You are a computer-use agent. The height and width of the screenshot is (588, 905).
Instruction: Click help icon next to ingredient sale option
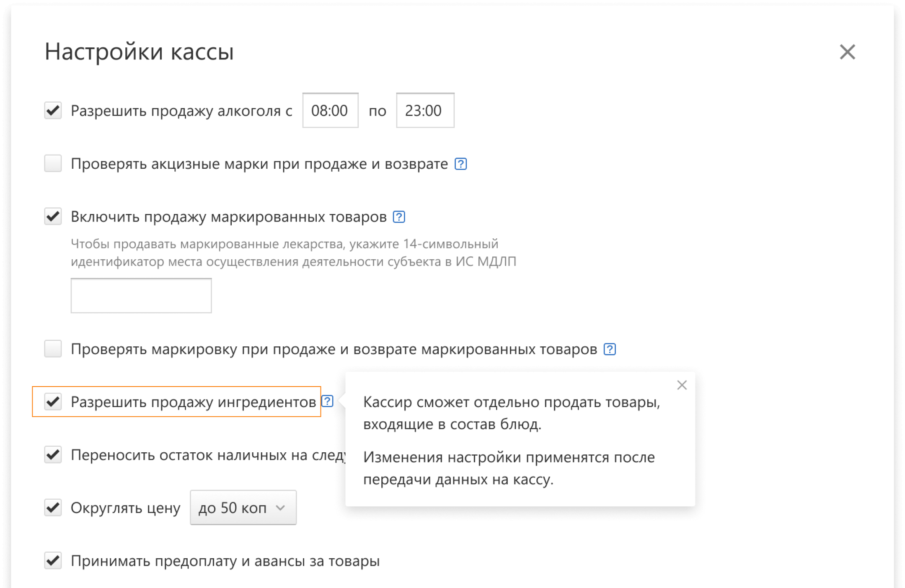(x=327, y=401)
